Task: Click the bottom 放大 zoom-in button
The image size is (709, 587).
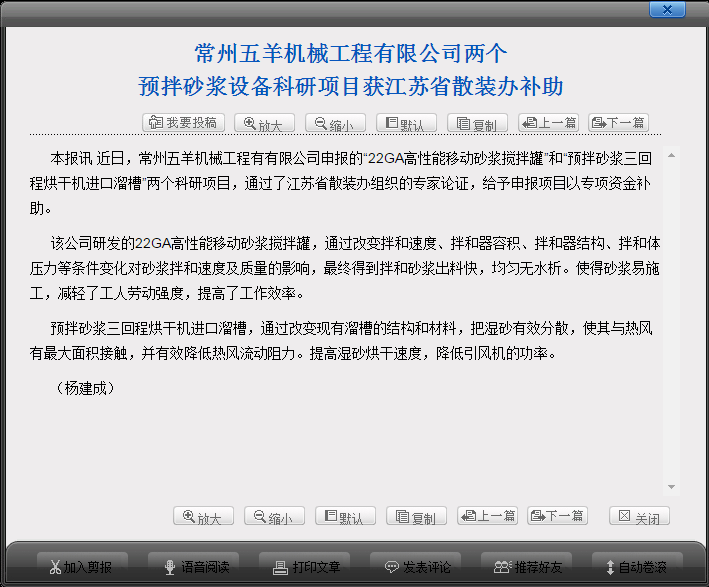Action: [x=203, y=516]
